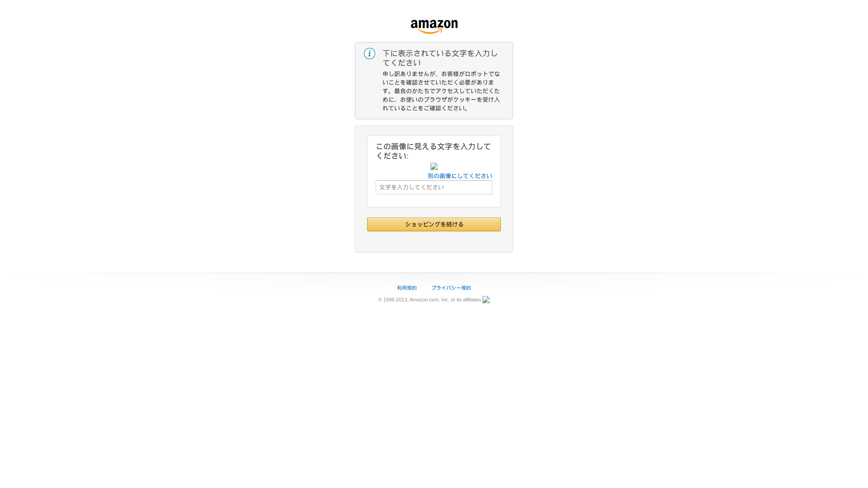Focus the 文字を入力してください text field

coord(434,187)
